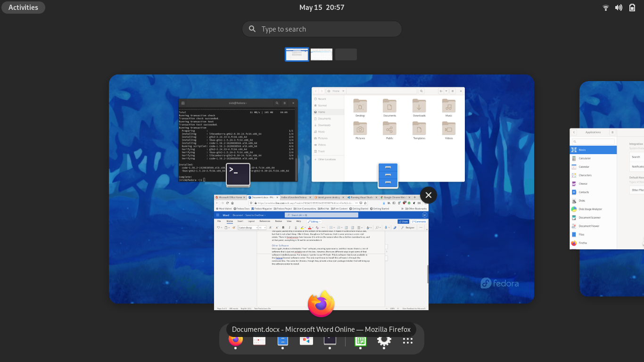Click back arrow in Settings Applications panel
Screen dimensions: 644x362
pyautogui.click(x=574, y=132)
